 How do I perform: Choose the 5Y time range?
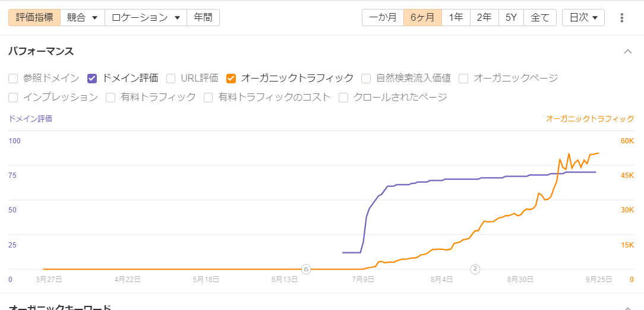tap(511, 18)
